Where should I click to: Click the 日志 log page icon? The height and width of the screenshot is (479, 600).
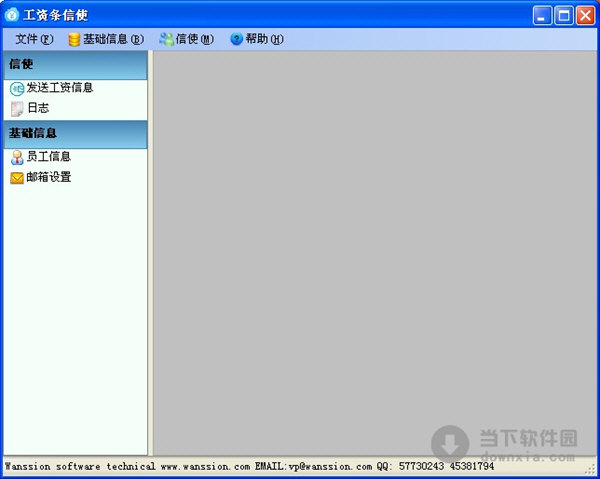click(17, 109)
